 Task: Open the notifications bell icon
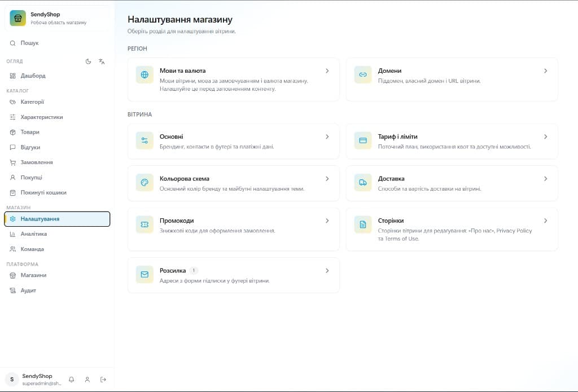72,379
